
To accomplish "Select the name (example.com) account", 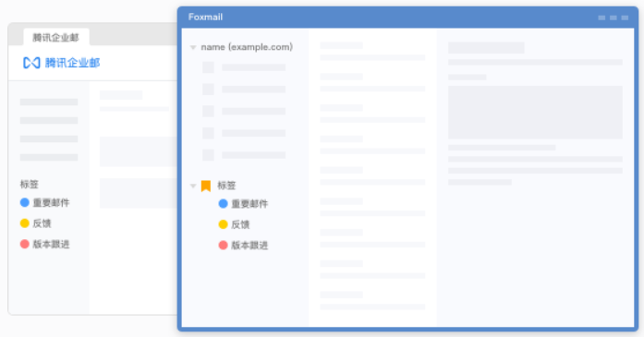I will tap(247, 47).
